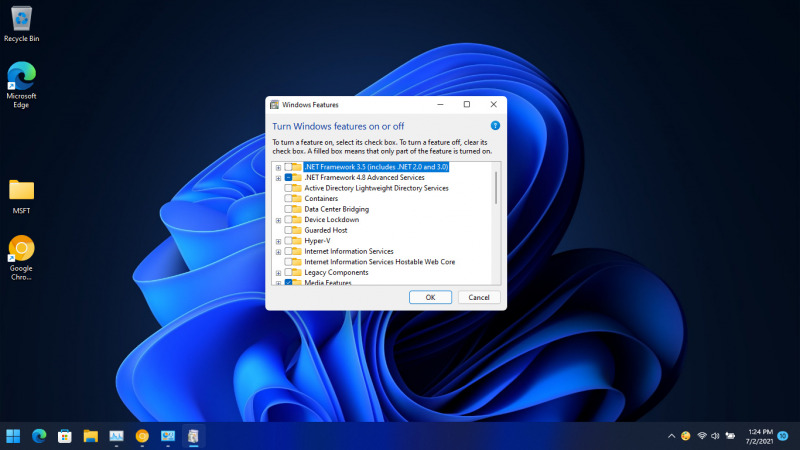Expand .NET Framework 4.8 Advanced Services node
This screenshot has width=800, height=450.
(279, 178)
